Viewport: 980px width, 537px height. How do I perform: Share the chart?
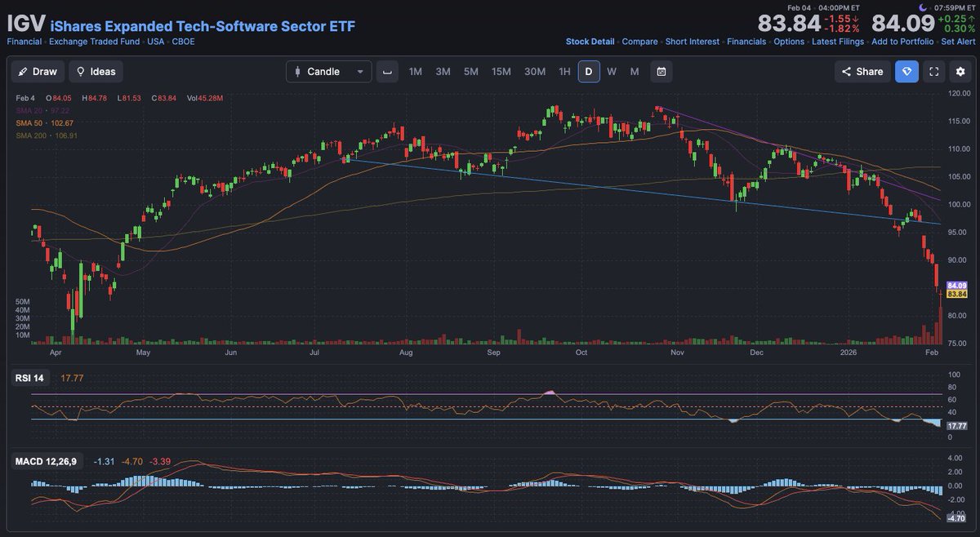click(862, 71)
